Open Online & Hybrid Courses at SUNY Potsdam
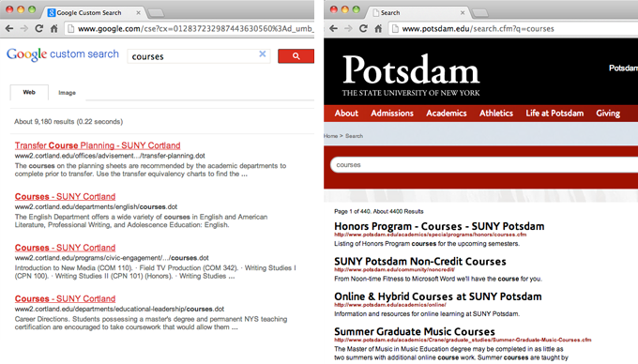The height and width of the screenshot is (364, 638). click(x=438, y=296)
